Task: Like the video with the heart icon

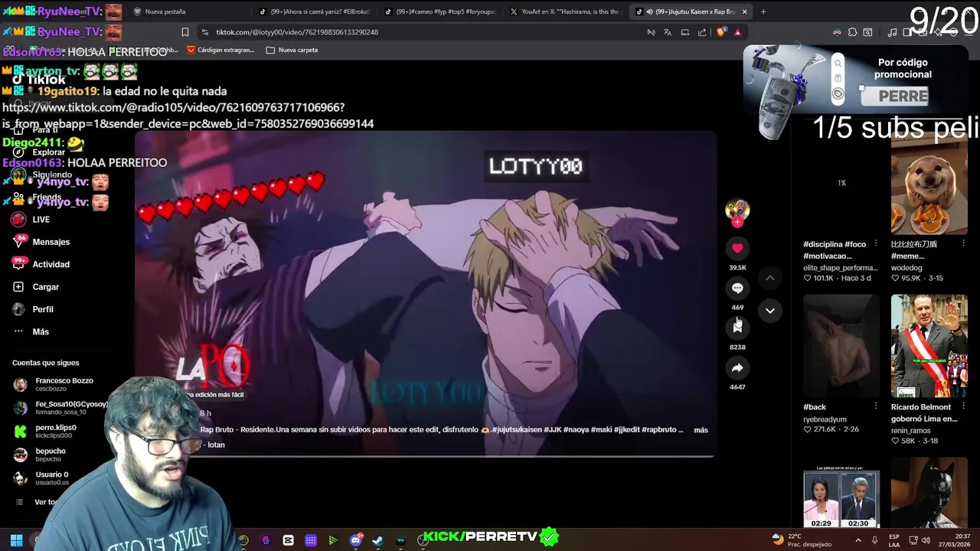Action: click(x=737, y=248)
